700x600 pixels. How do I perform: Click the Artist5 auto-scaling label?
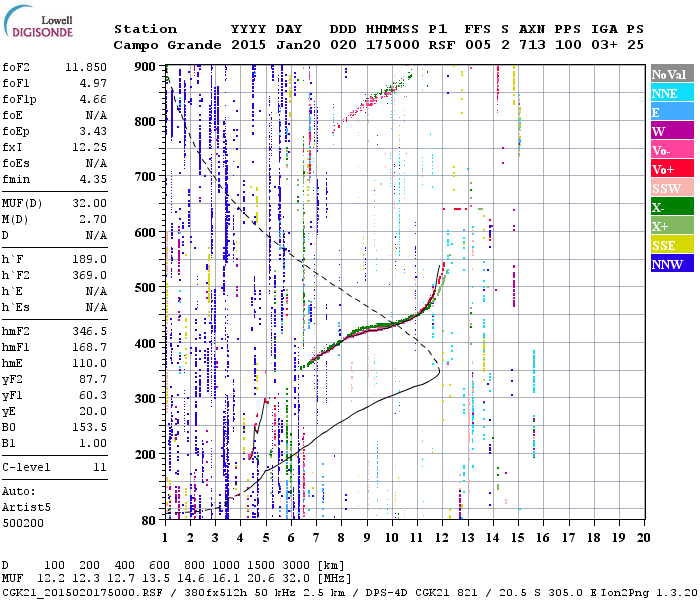point(26,508)
